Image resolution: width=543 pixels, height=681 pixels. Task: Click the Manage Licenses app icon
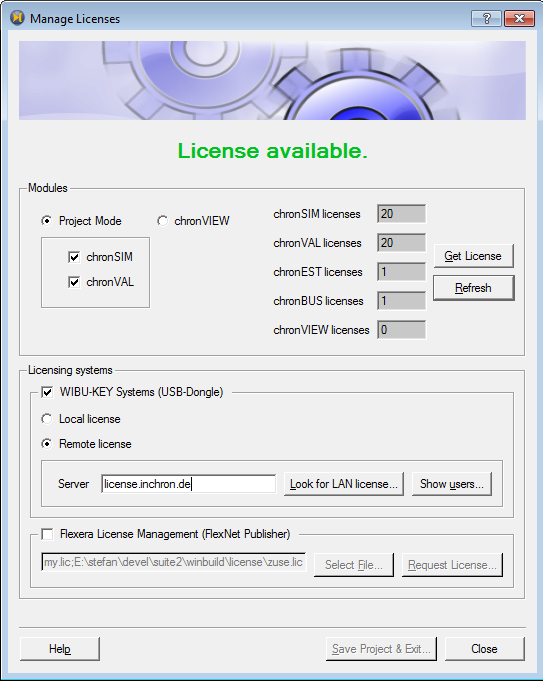point(17,18)
